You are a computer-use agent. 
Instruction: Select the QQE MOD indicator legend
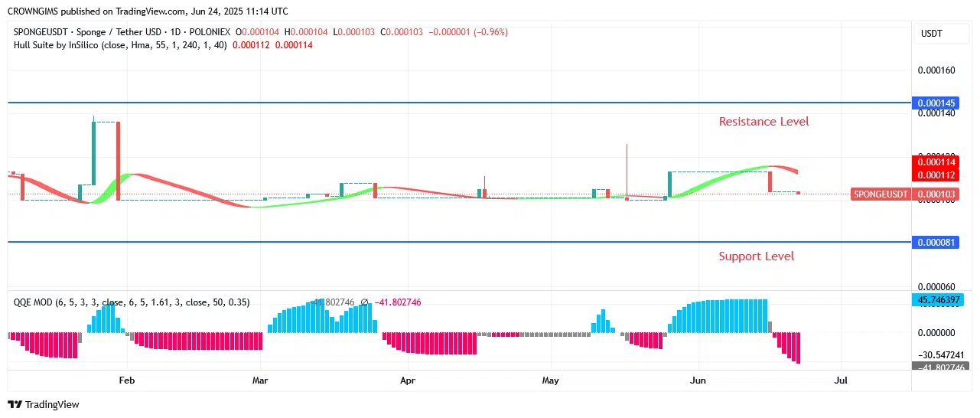(x=130, y=302)
